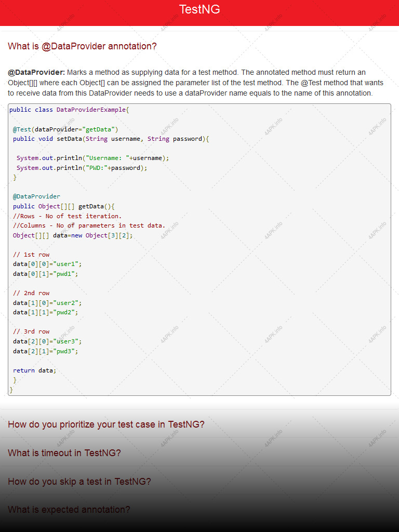Click the "public Object[][] getData(){" line
The height and width of the screenshot is (532, 399).
64,206
